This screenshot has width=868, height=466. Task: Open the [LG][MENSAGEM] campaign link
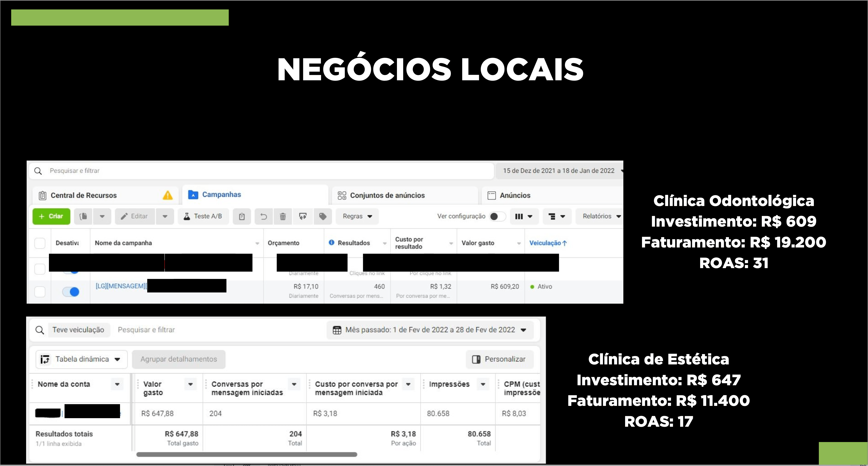121,286
